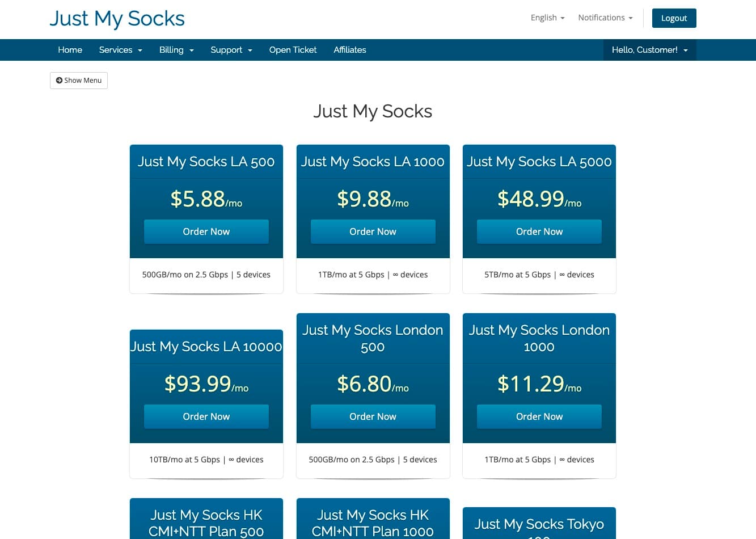Click the HK CMI+NTT Plan 500 title

click(206, 523)
